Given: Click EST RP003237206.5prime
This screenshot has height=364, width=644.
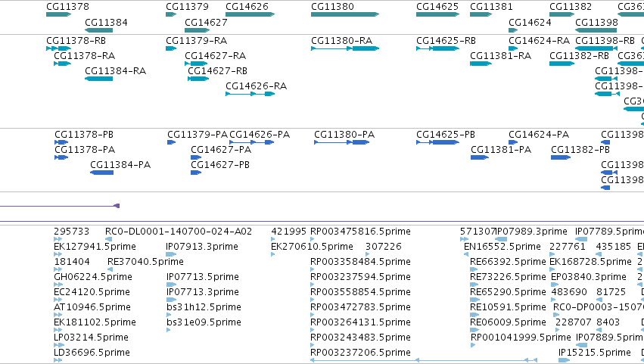Looking at the screenshot, I should [x=361, y=353].
